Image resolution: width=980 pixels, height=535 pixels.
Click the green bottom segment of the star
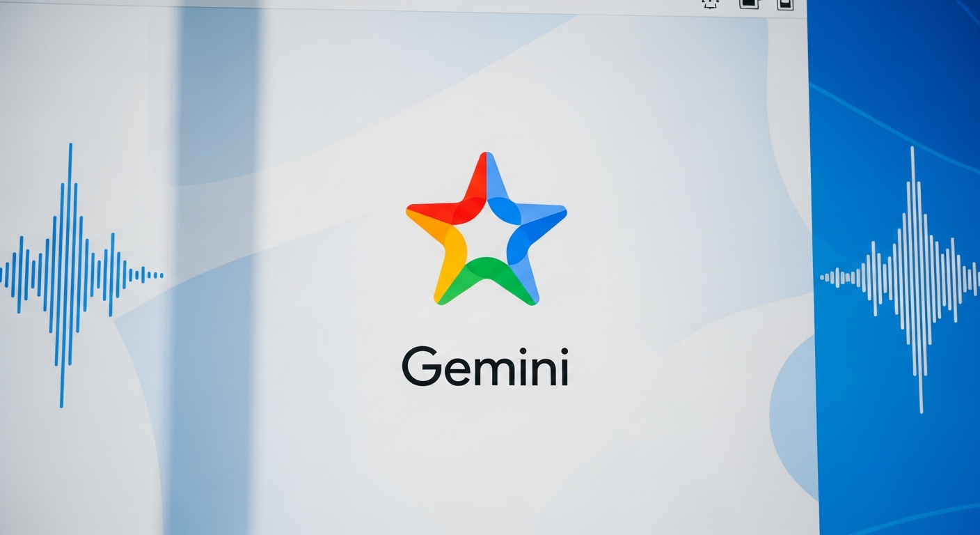pyautogui.click(x=487, y=277)
